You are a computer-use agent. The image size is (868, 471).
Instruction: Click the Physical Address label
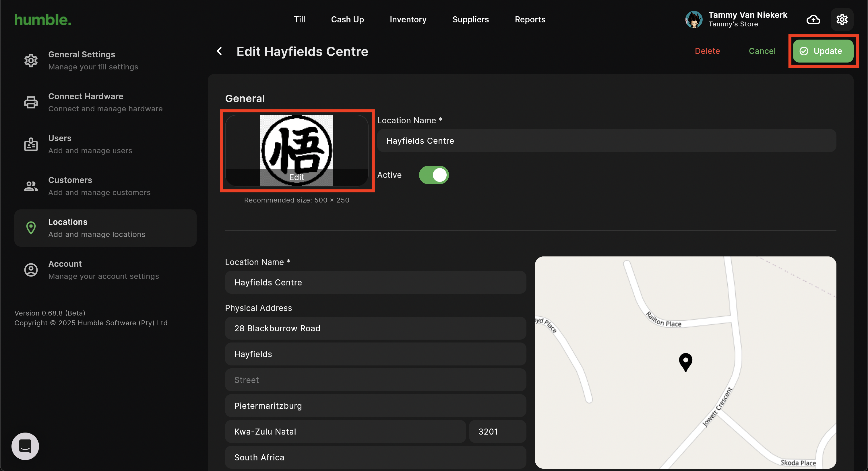(258, 308)
